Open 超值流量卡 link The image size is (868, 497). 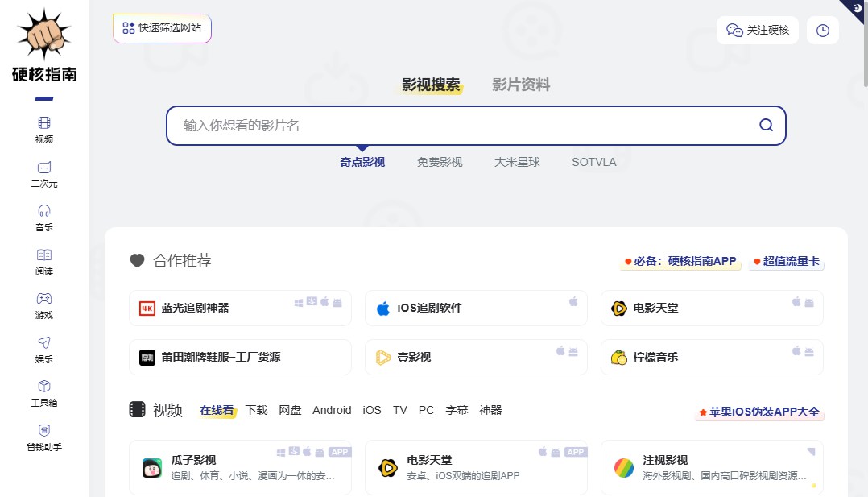(x=787, y=261)
